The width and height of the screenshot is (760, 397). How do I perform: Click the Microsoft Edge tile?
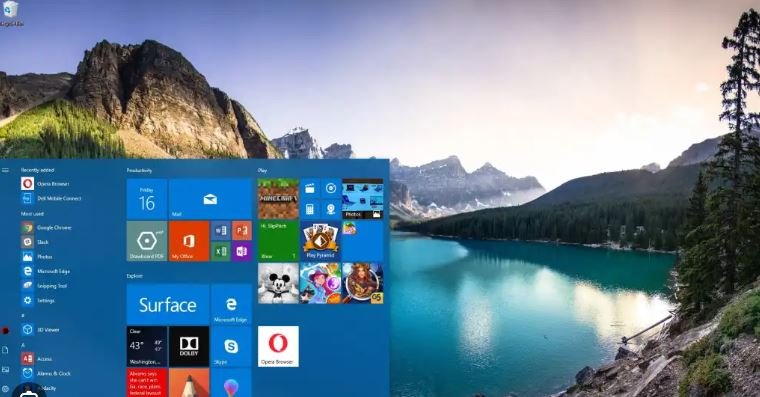coord(231,304)
